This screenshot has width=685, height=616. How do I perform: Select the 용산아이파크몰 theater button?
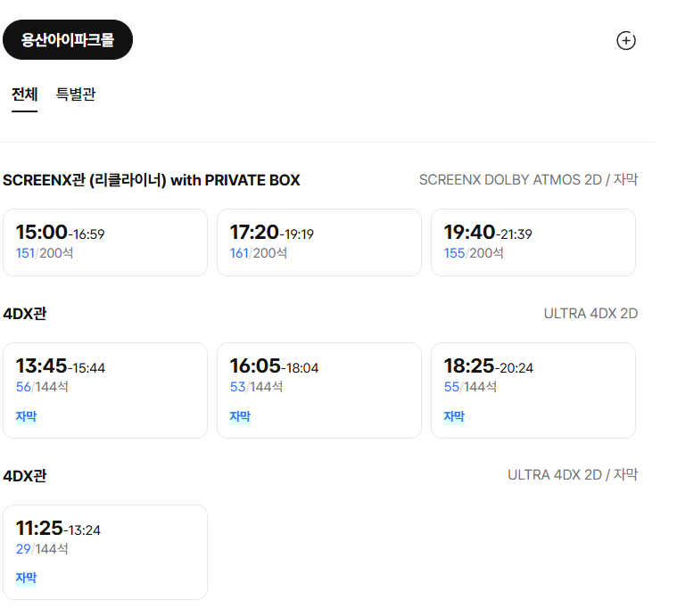pos(68,40)
